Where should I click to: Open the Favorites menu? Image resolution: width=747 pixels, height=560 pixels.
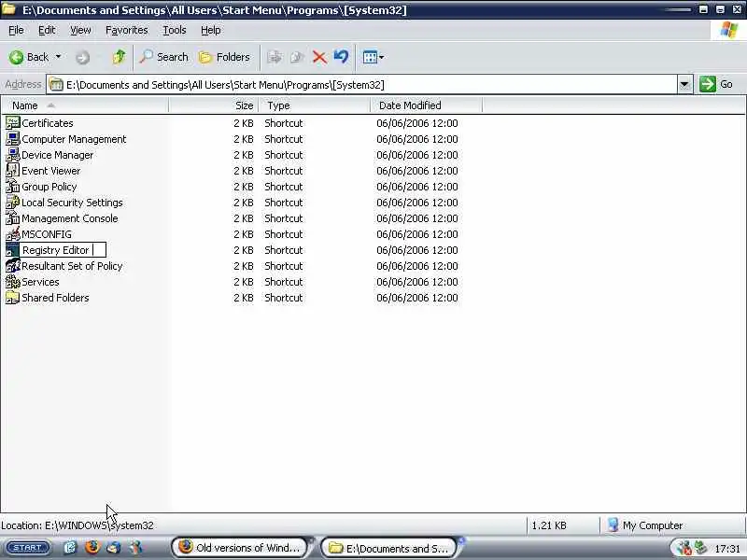click(x=127, y=30)
